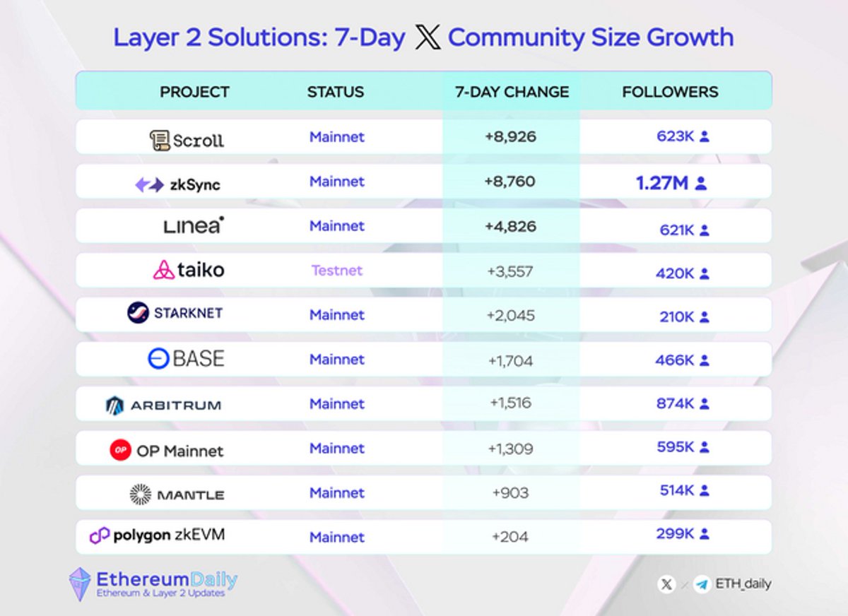Click the X icon in the footer
Screen dimensions: 848x616
666,584
